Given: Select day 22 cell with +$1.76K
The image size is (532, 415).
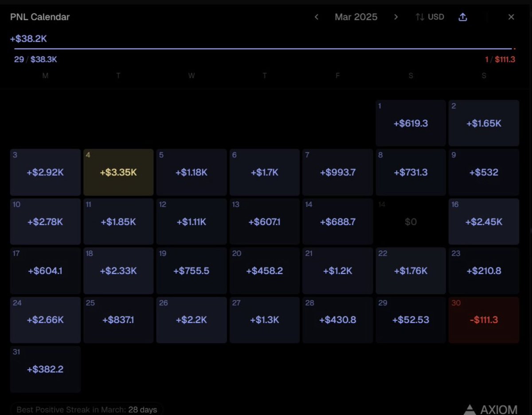Looking at the screenshot, I should (411, 271).
